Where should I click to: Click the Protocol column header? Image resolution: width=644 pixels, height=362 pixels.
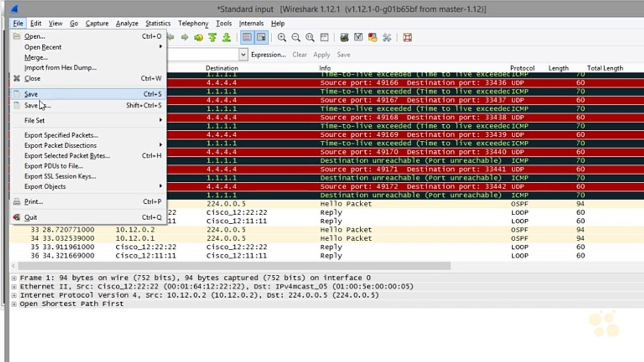coord(522,68)
